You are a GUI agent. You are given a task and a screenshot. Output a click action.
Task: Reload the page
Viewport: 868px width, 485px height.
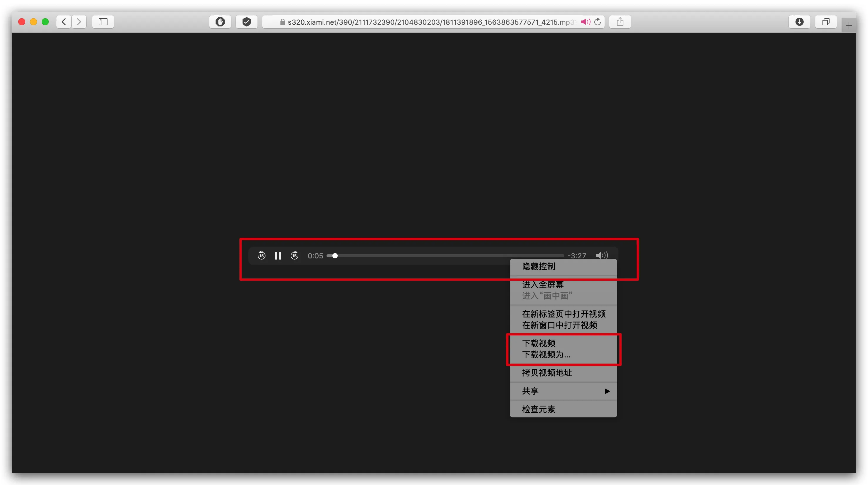[598, 22]
